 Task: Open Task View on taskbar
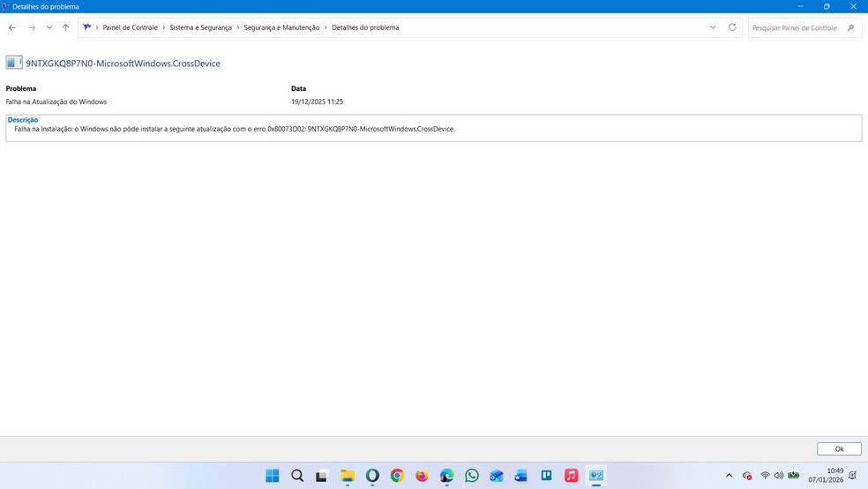tap(322, 476)
